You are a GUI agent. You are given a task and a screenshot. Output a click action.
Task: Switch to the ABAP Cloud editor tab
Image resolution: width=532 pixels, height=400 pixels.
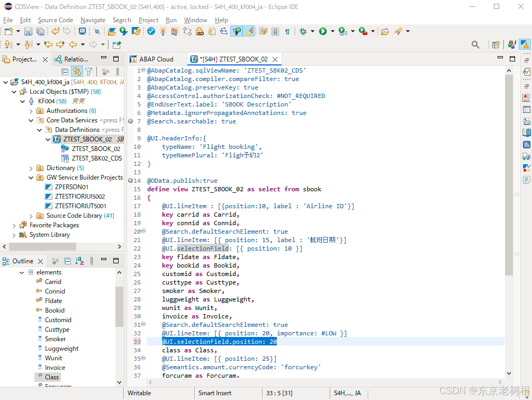pyautogui.click(x=156, y=59)
